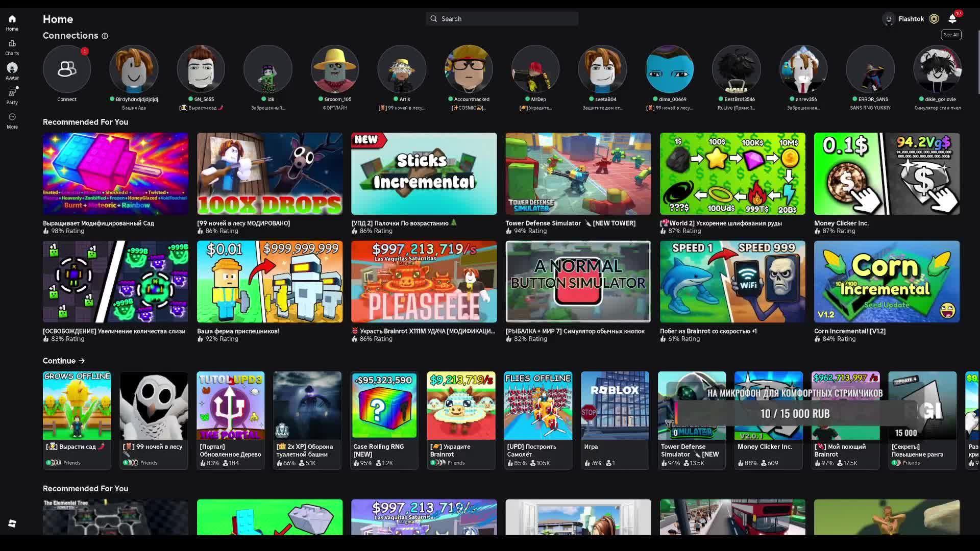
Task: Click the page vertical scrollbar
Action: tap(978, 61)
